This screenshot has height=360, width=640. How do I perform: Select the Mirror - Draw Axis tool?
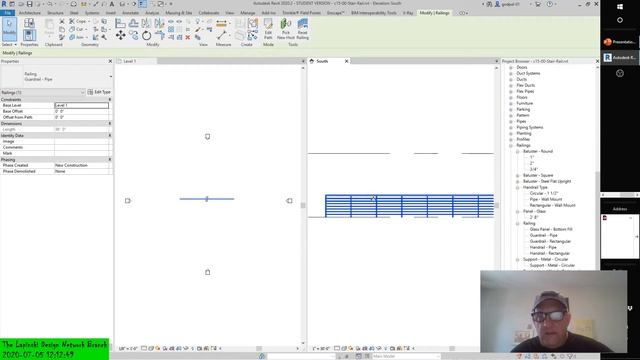click(x=159, y=23)
